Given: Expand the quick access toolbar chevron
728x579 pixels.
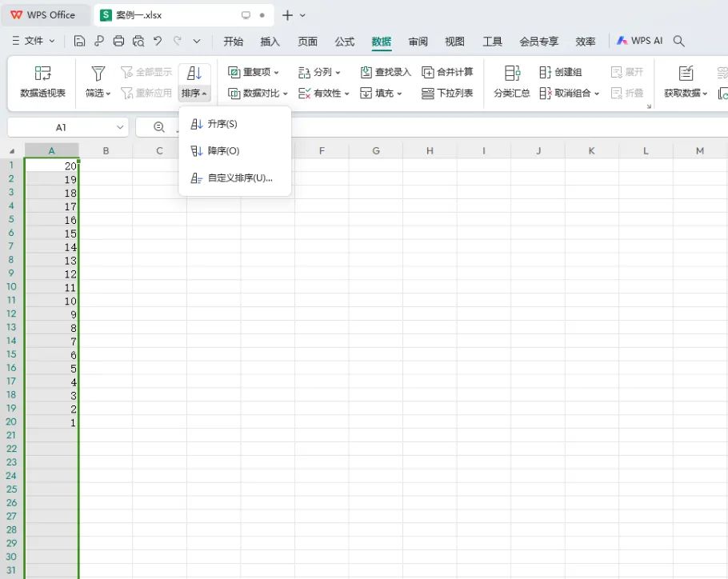Looking at the screenshot, I should pos(197,41).
